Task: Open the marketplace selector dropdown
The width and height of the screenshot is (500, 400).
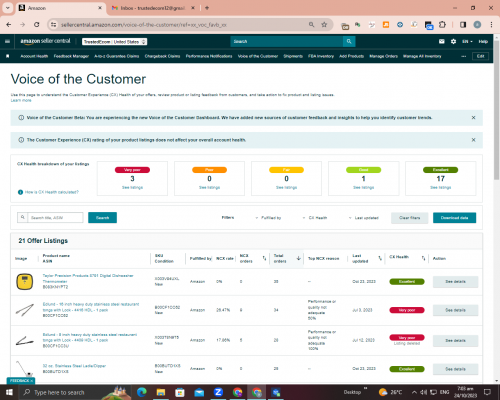Action: tap(115, 42)
